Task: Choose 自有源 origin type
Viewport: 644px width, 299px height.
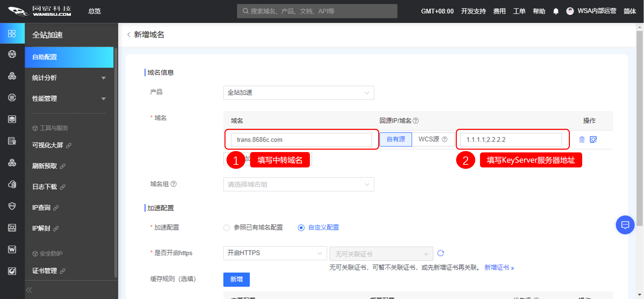Action: click(396, 139)
